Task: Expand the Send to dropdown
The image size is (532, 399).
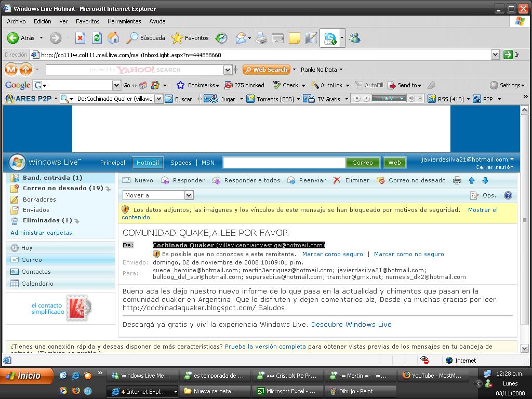Action: point(420,85)
